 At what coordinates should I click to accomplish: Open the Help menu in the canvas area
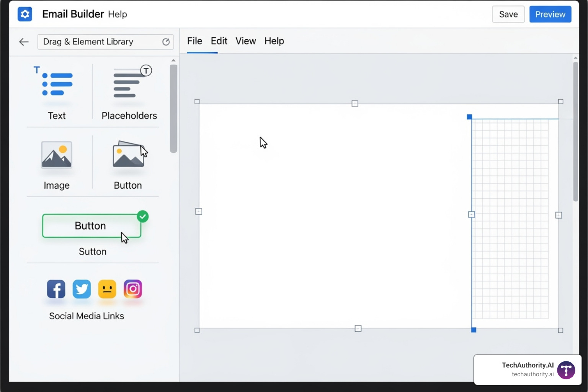[x=274, y=41]
